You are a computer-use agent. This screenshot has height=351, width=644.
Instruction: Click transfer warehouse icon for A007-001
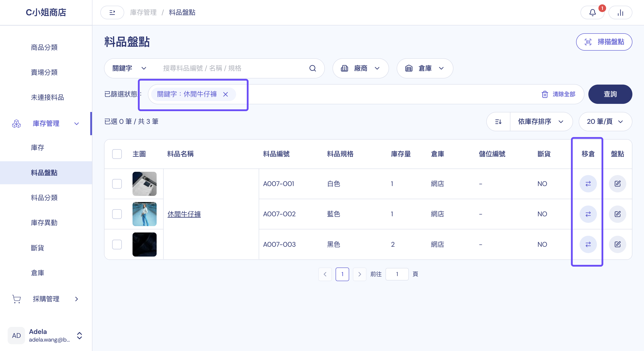588,184
